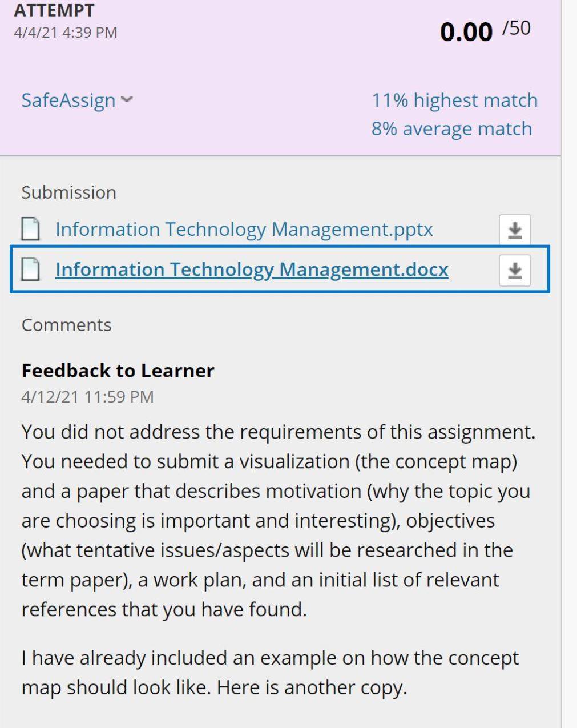Click the Comments section label
The image size is (577, 728).
pos(66,325)
